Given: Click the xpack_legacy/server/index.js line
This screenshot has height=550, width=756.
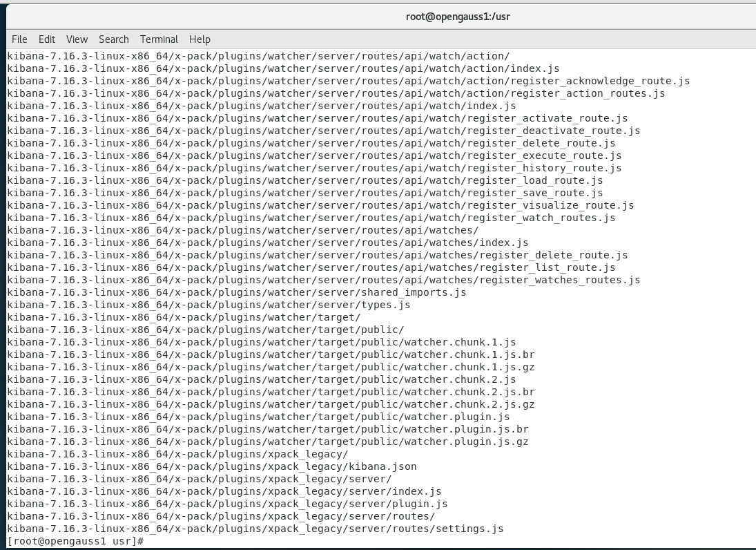Looking at the screenshot, I should [224, 492].
